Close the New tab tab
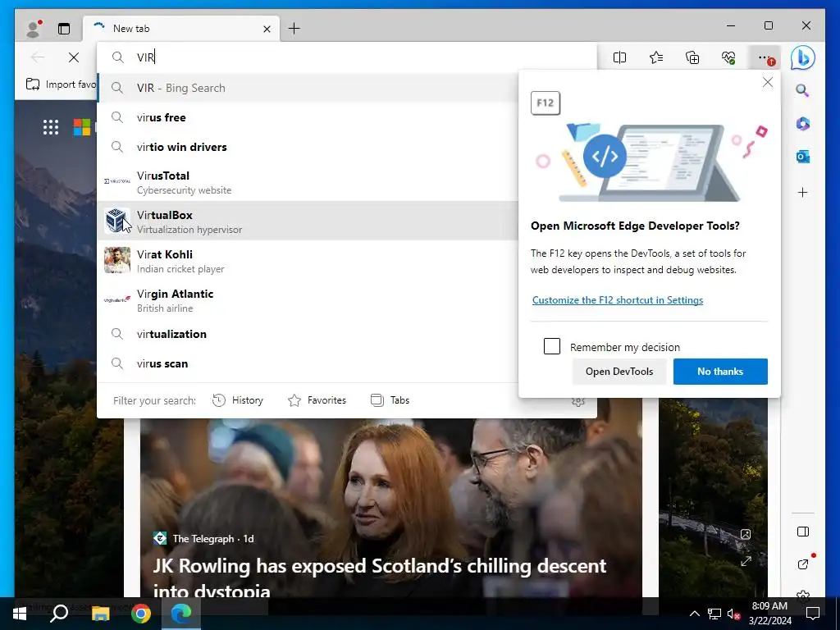The image size is (840, 630). [x=267, y=29]
